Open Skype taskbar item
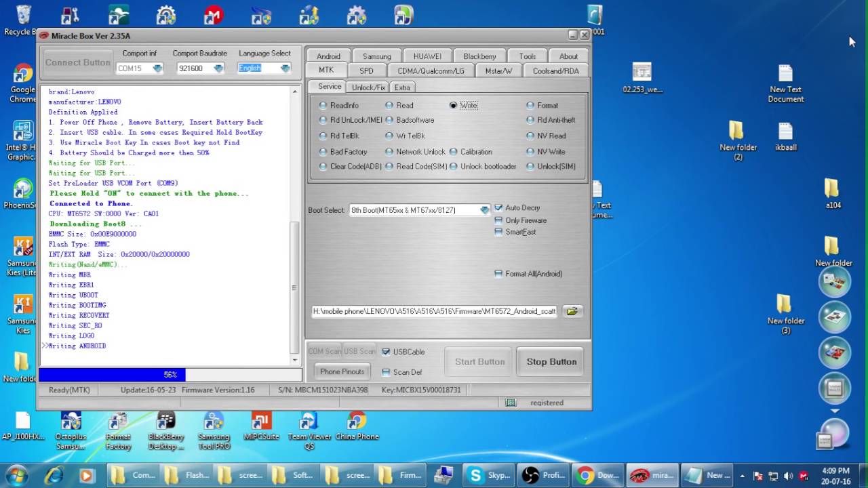Screen dimensions: 868x488 pos(490,475)
